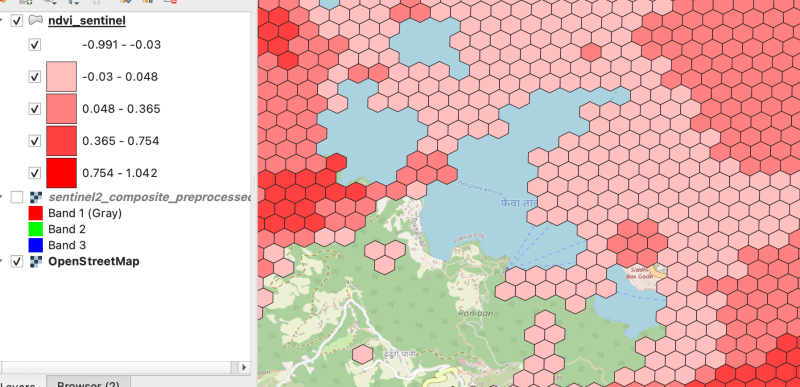Click the ndvi_sentinel polygon layer icon
This screenshot has width=800, height=387.
tap(35, 21)
